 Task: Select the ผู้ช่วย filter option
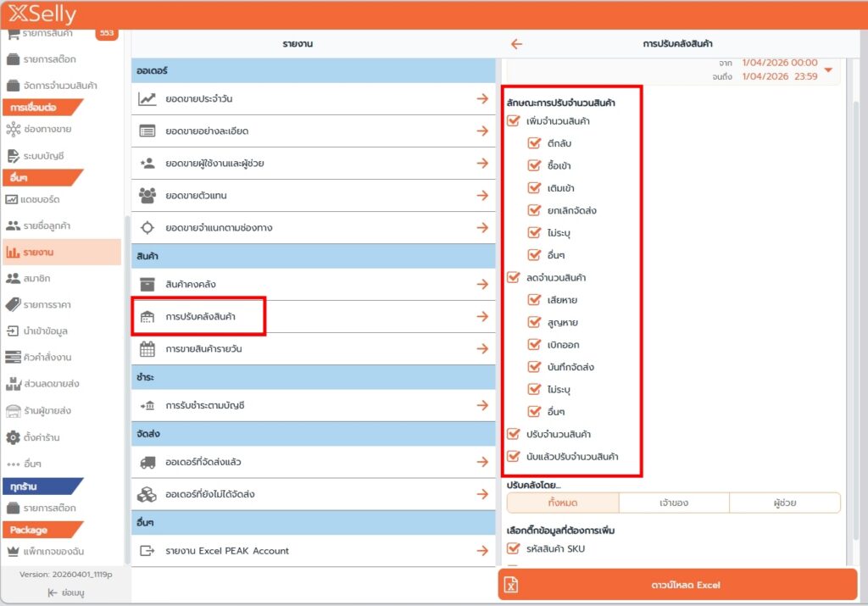(x=784, y=503)
